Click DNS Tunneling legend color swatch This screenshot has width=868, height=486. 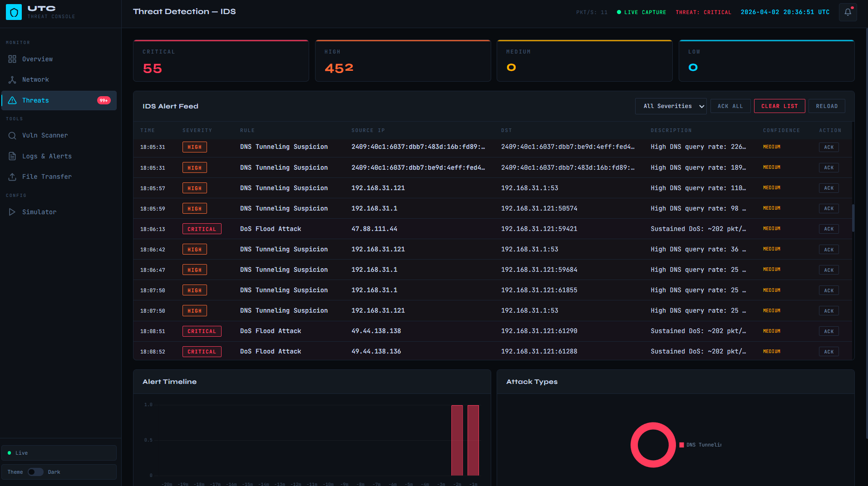[681, 445]
